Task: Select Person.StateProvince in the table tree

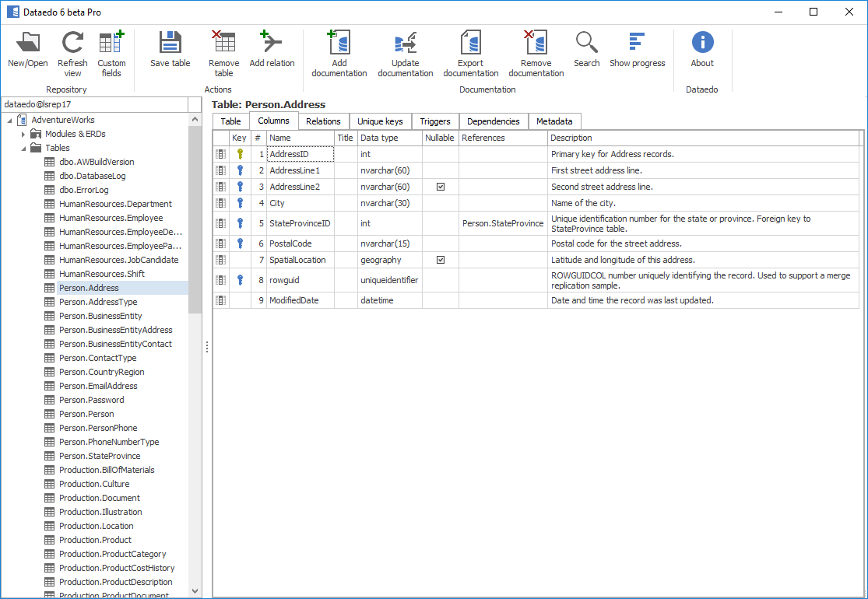Action: click(x=100, y=456)
